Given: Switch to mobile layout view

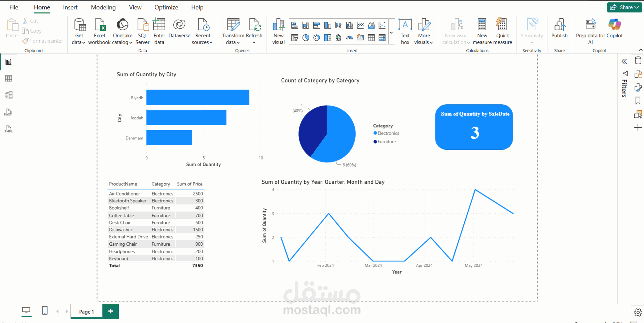Looking at the screenshot, I should point(45,311).
